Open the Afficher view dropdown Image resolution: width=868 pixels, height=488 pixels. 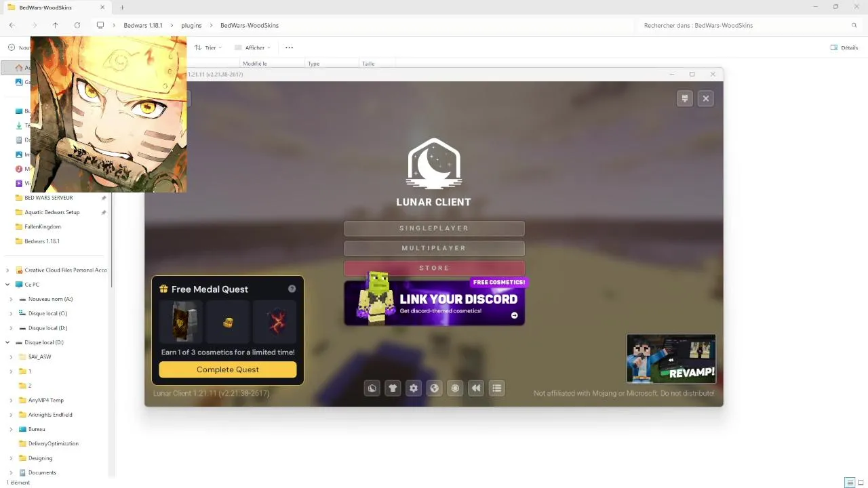[252, 47]
